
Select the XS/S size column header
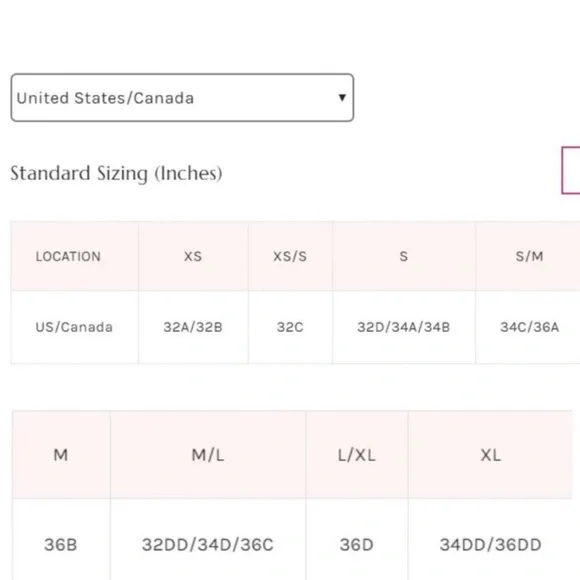point(290,256)
